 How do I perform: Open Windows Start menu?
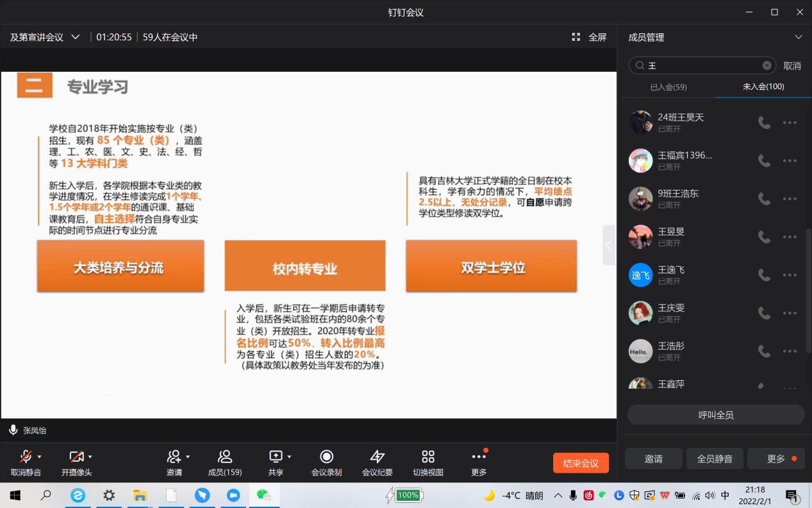(15, 495)
